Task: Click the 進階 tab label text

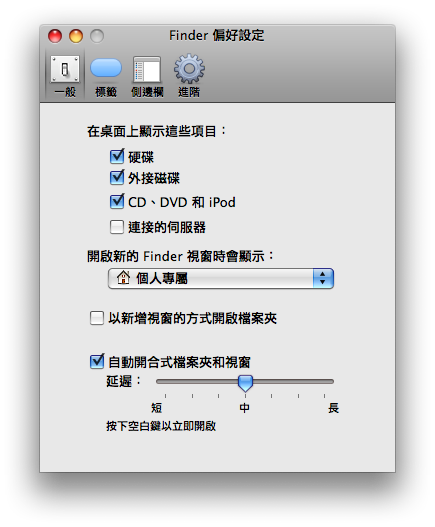Action: click(189, 92)
